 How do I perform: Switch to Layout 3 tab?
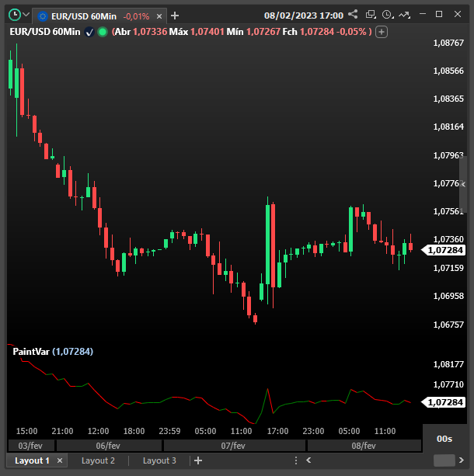159,460
